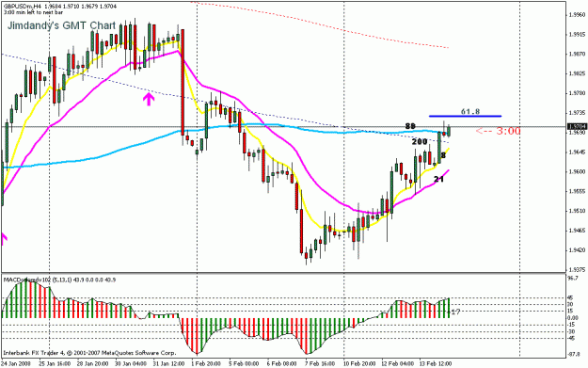
Task: Click the "1 Feb 20:00" time label
Action: click(x=207, y=363)
